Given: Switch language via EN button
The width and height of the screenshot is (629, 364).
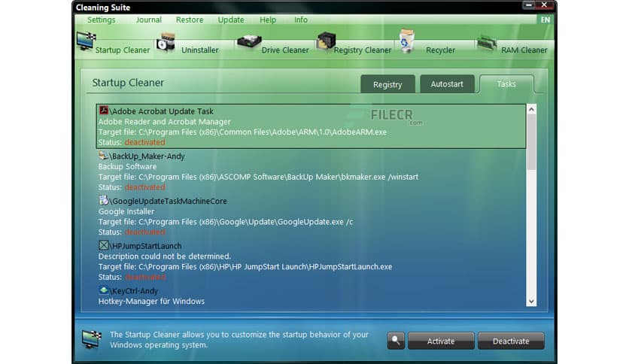Looking at the screenshot, I should point(545,20).
